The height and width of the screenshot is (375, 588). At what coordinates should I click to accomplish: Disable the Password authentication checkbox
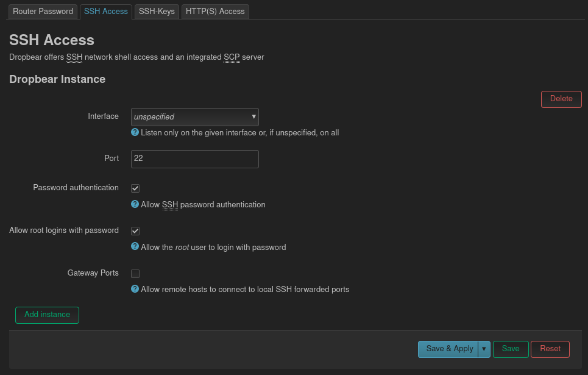pos(135,188)
